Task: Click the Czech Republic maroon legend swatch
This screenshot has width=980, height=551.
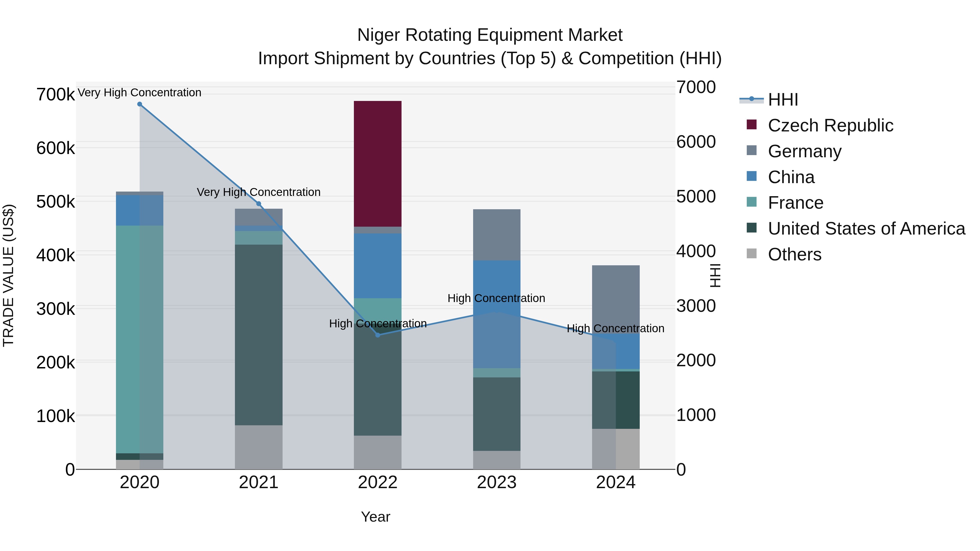Action: 752,124
